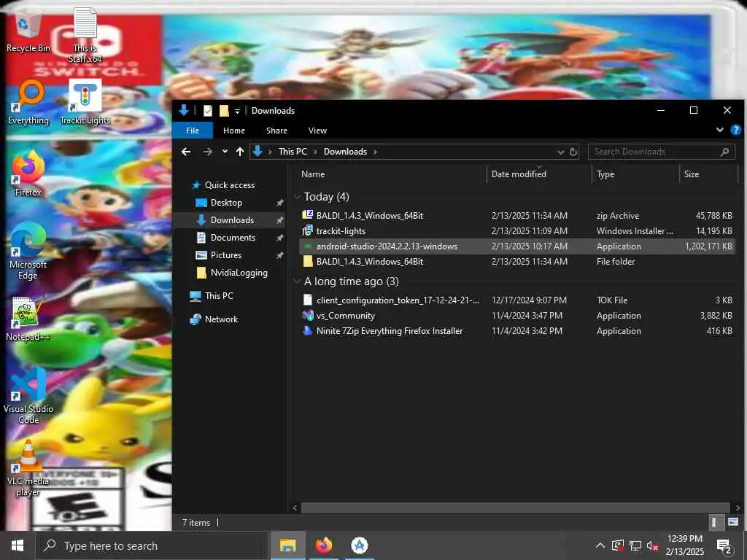Image resolution: width=747 pixels, height=560 pixels.
Task: Open Android Studio from the taskbar
Action: coord(359,545)
